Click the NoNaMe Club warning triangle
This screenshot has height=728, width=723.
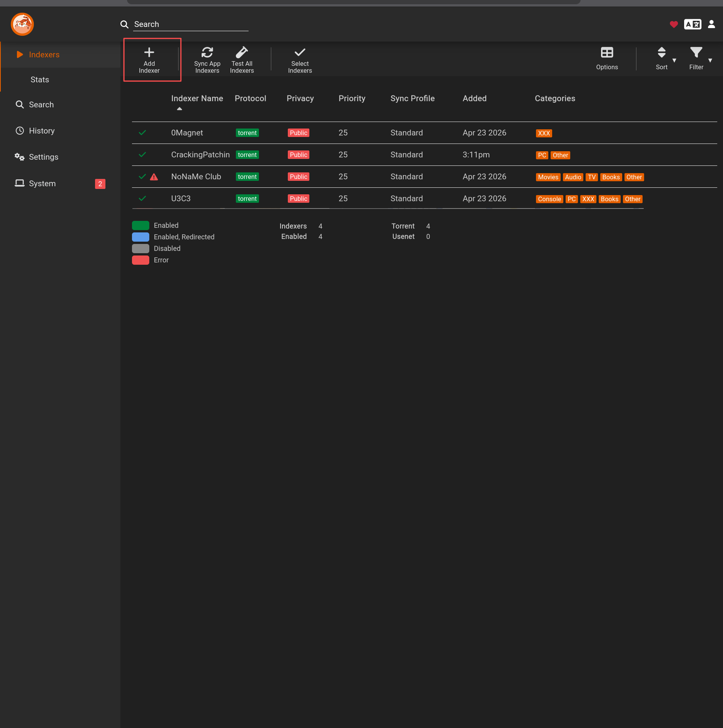154,177
